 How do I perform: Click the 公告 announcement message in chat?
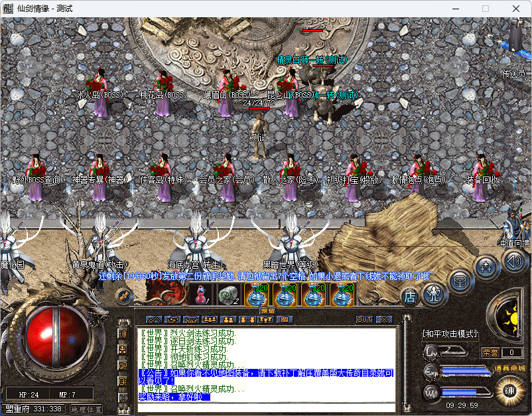[267, 377]
